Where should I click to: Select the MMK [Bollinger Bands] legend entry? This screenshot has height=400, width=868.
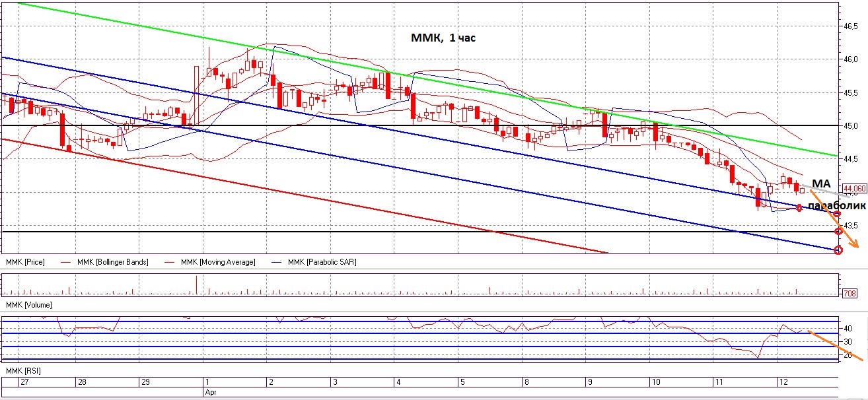tap(113, 262)
